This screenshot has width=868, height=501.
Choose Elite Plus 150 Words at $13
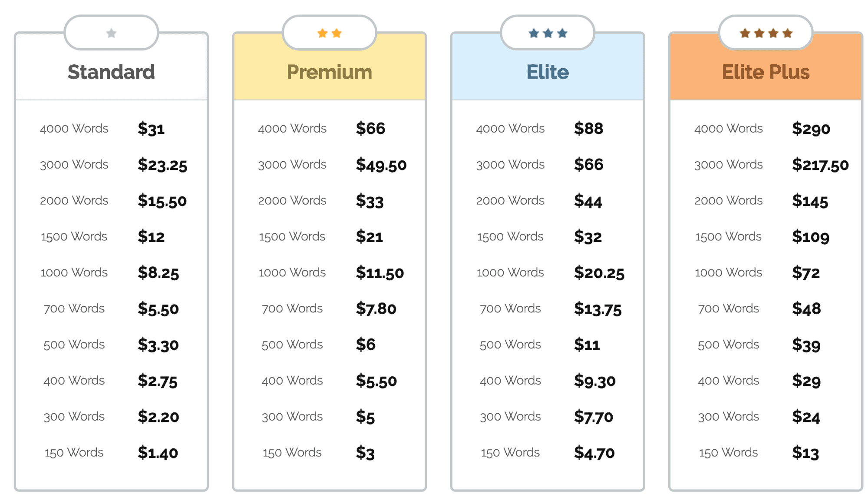(x=805, y=453)
